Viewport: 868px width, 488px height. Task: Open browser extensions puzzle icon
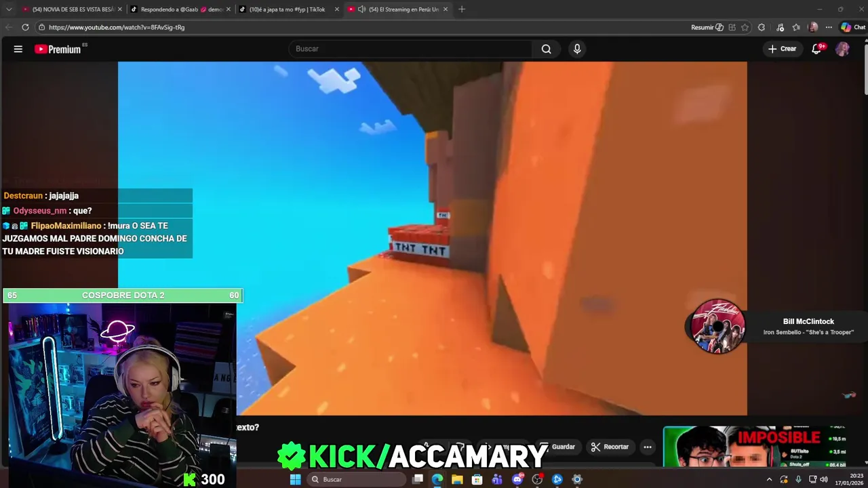tap(762, 27)
